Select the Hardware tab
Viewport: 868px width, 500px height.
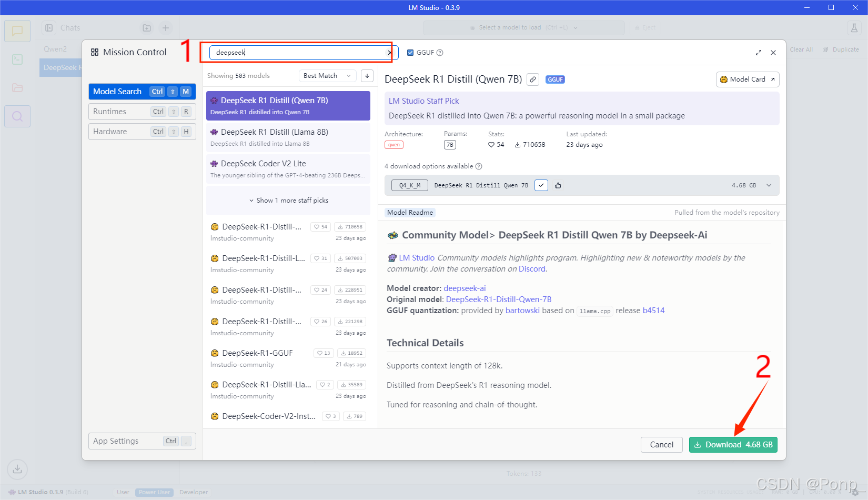pyautogui.click(x=142, y=132)
